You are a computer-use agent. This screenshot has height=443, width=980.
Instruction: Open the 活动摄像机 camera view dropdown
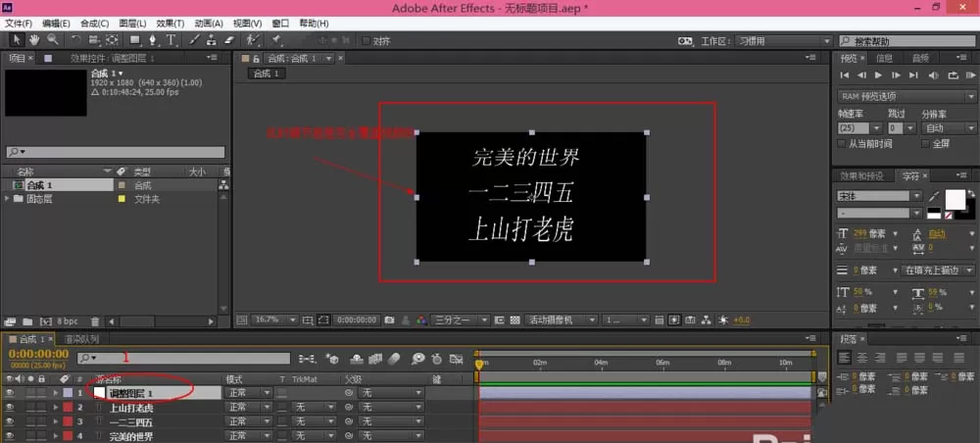pos(561,320)
